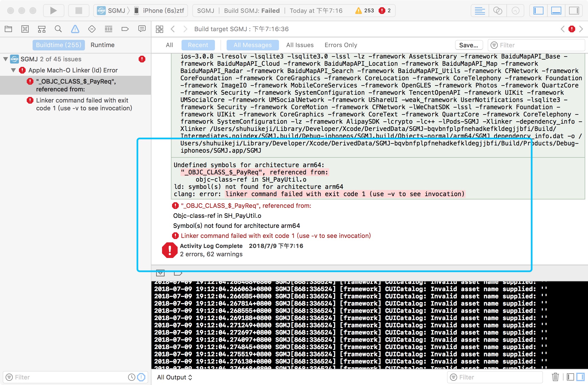The width and height of the screenshot is (588, 385).
Task: Go forward in editor history
Action: click(185, 29)
